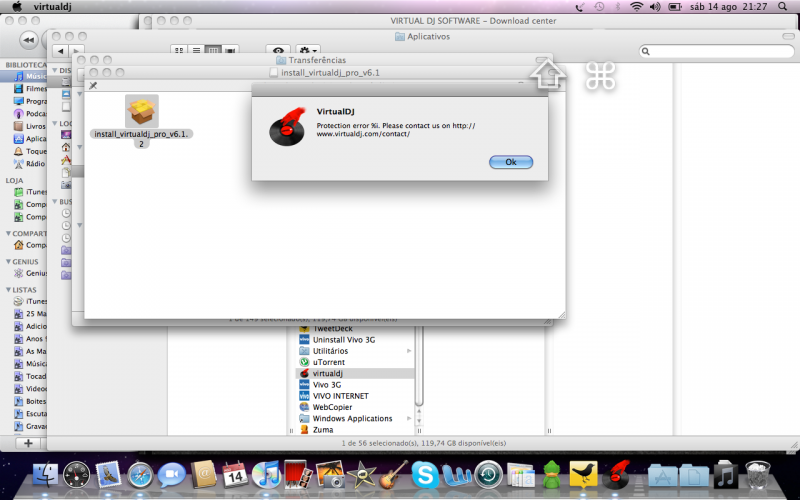Click the Back arrow in Aplicativos window

(x=61, y=51)
